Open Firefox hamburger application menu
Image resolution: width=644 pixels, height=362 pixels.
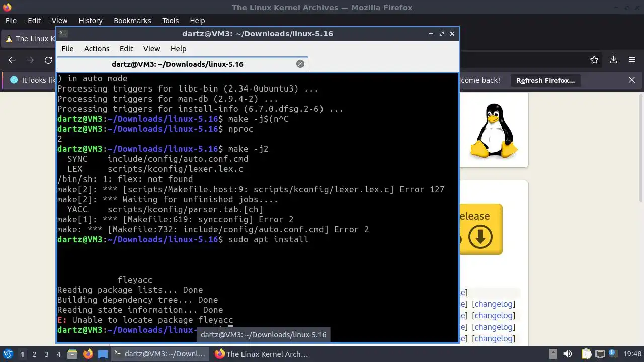(632, 60)
